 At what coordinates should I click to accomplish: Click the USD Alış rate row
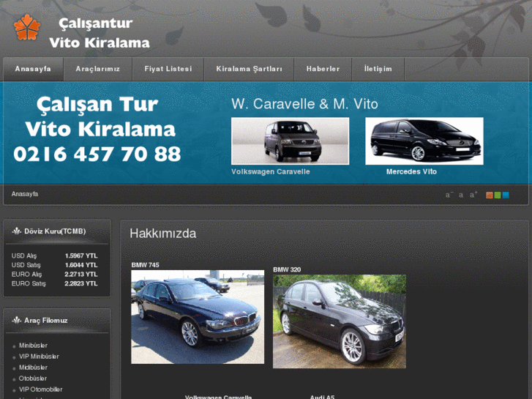pyautogui.click(x=54, y=256)
